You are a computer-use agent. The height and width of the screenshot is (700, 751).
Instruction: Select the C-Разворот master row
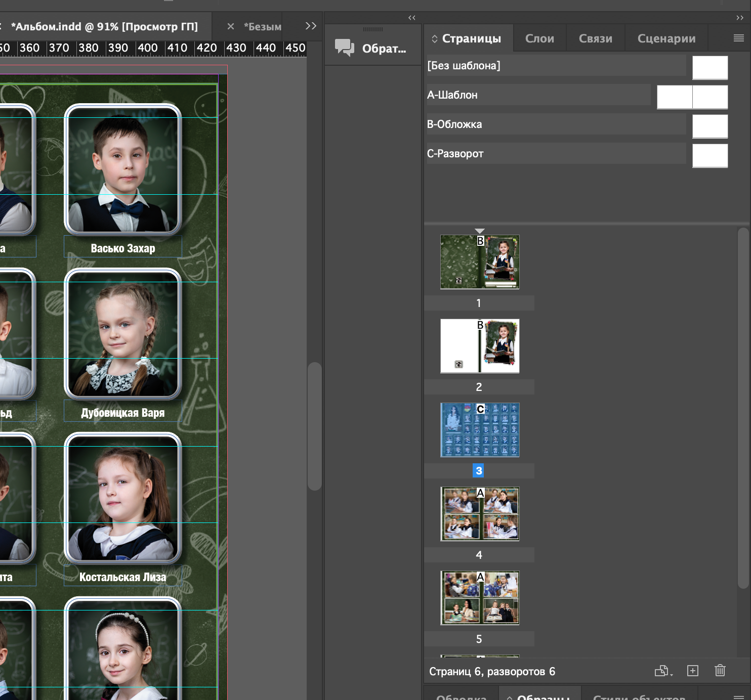tap(556, 154)
